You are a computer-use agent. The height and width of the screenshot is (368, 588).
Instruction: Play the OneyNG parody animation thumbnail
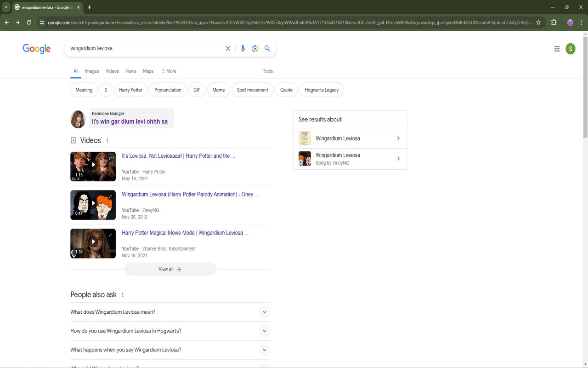pos(93,205)
